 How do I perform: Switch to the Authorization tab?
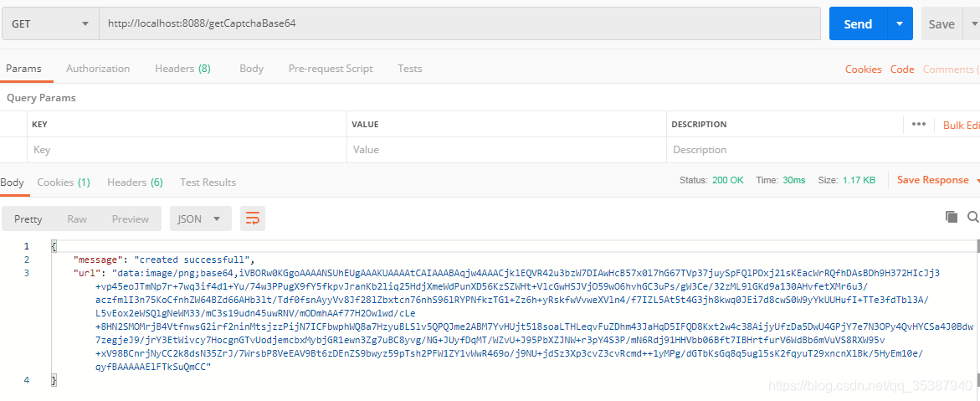pos(98,69)
